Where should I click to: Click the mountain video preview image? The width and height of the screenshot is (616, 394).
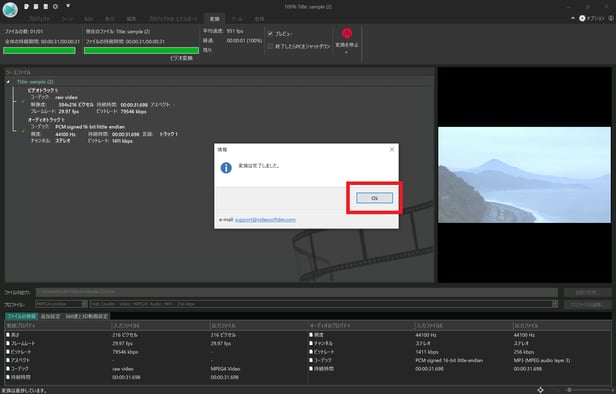click(524, 175)
